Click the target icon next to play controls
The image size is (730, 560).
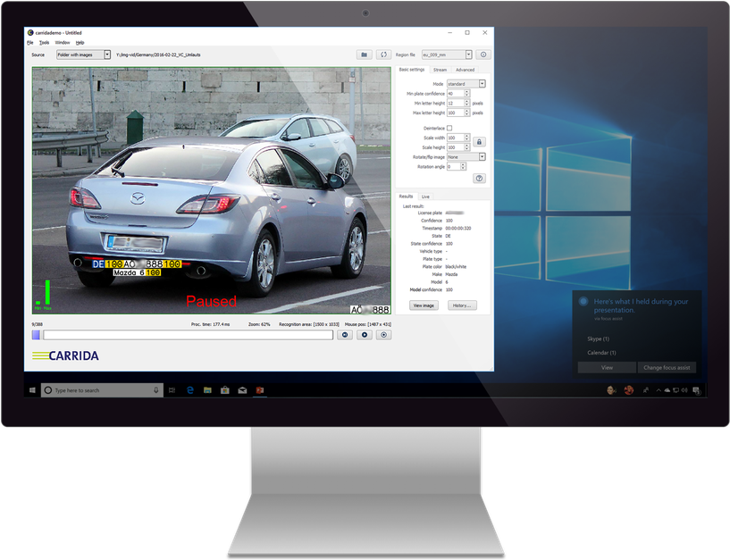383,334
